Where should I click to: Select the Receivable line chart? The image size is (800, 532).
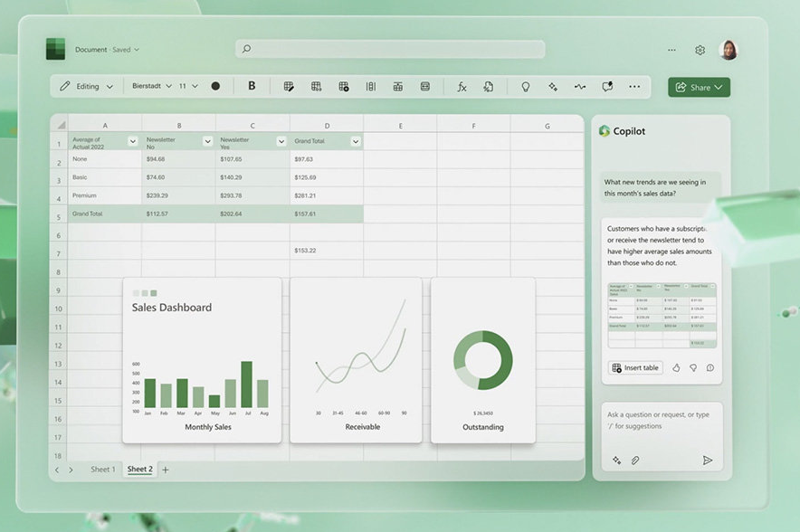[356, 360]
